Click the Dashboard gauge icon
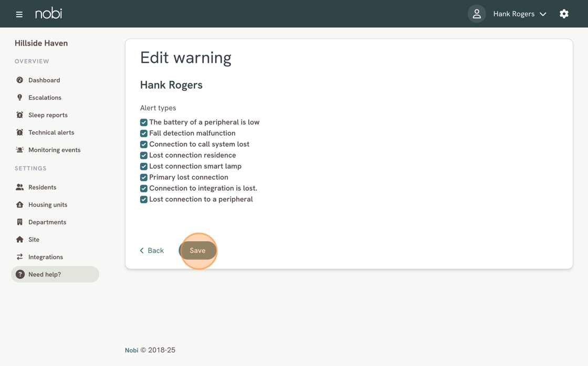The width and height of the screenshot is (588, 366). coord(20,80)
